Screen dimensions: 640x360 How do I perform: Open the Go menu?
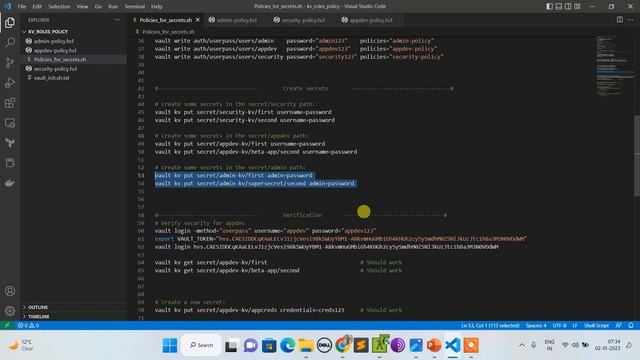point(98,7)
